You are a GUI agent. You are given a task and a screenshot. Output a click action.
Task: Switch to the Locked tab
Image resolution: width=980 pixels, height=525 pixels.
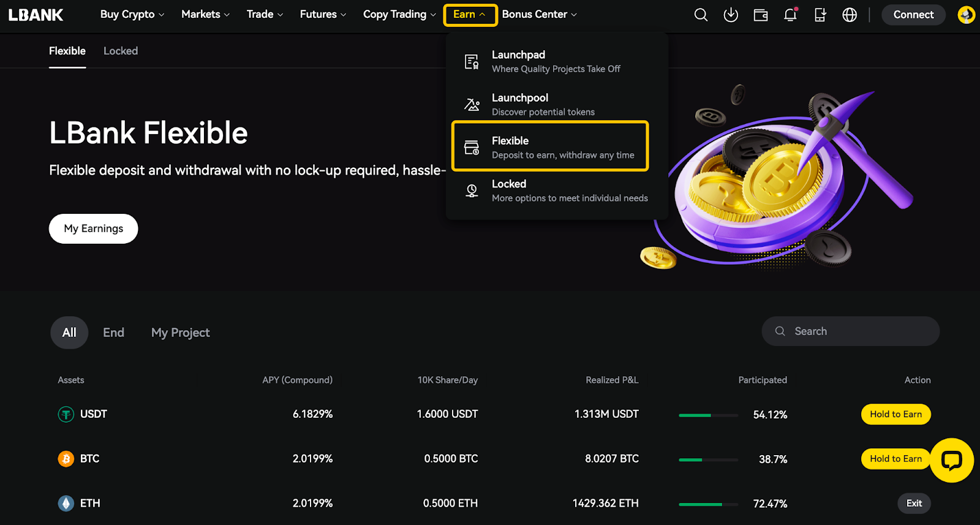coord(121,51)
